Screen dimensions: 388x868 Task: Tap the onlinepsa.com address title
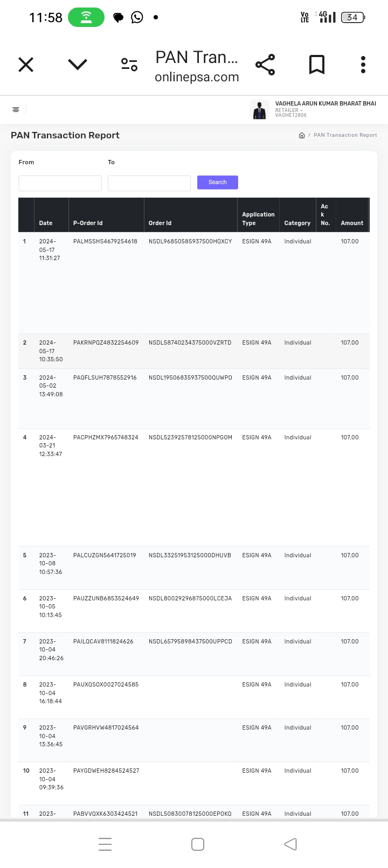pos(197,77)
